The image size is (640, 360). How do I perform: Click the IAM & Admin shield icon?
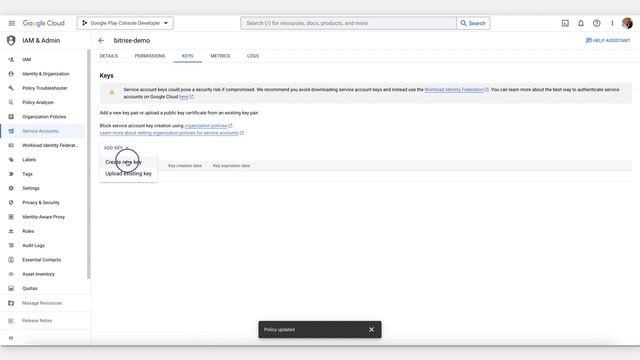click(x=11, y=40)
